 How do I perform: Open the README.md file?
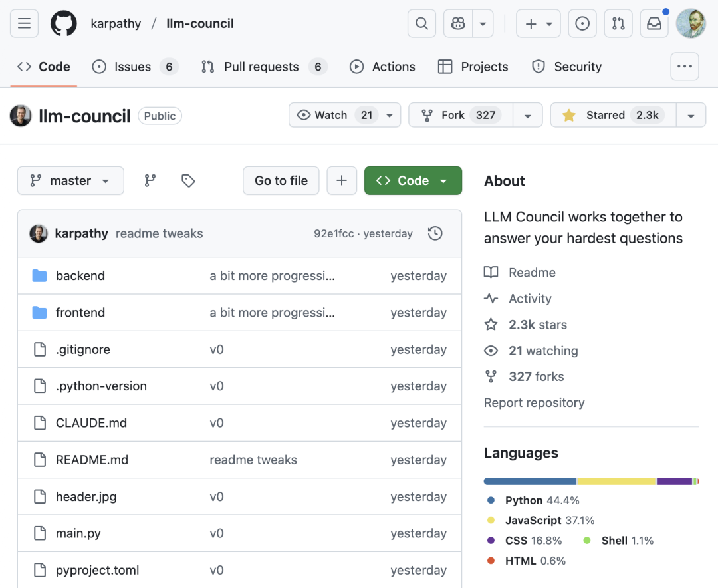click(92, 460)
